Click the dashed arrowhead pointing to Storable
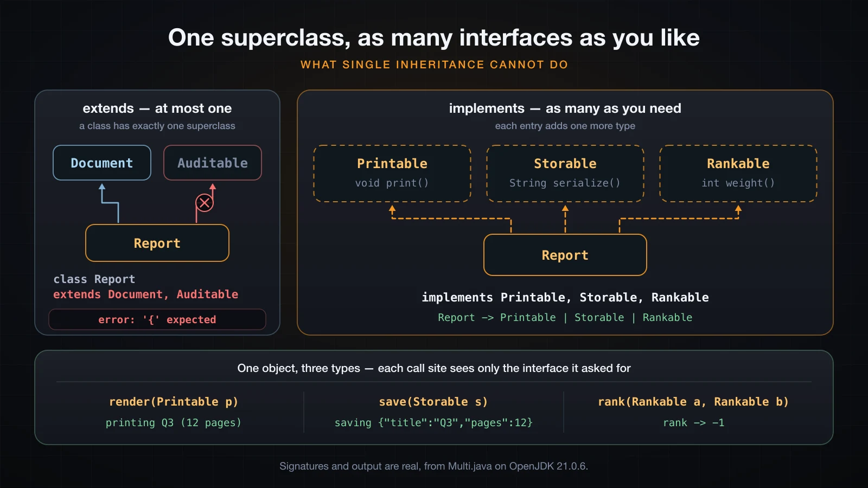Screen dimensions: 868x488 tap(565, 209)
